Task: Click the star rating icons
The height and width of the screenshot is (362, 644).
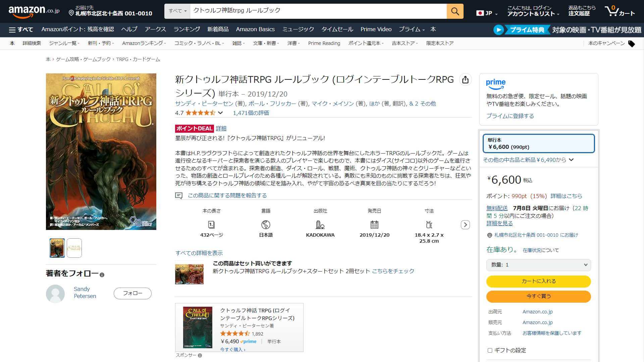Action: pos(200,113)
